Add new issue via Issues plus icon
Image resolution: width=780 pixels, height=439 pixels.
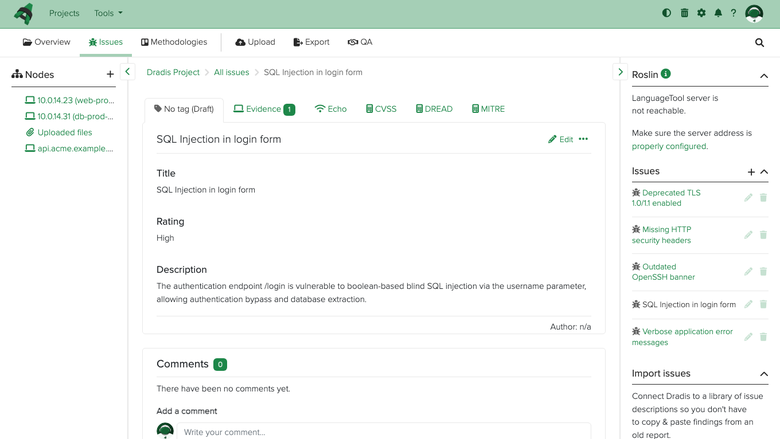pos(751,172)
